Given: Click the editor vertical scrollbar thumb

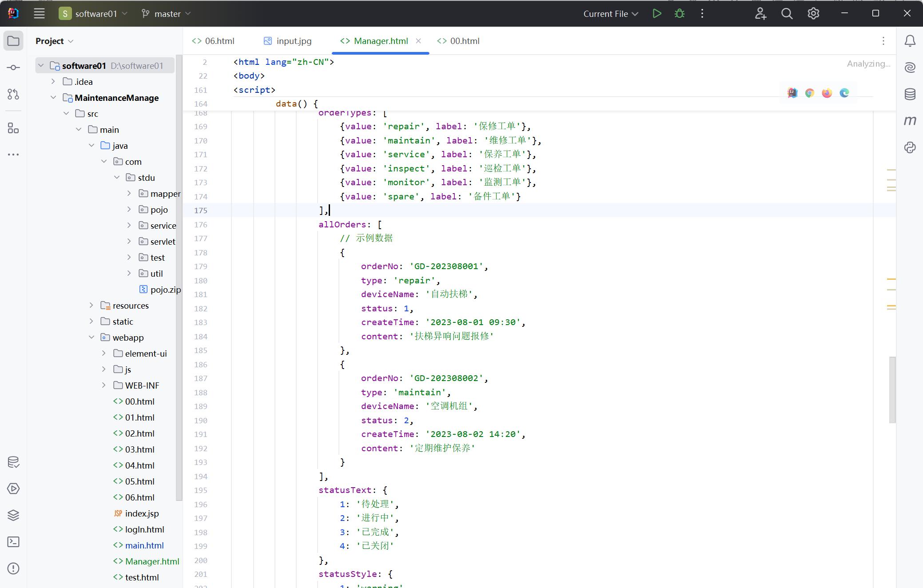Looking at the screenshot, I should (892, 389).
